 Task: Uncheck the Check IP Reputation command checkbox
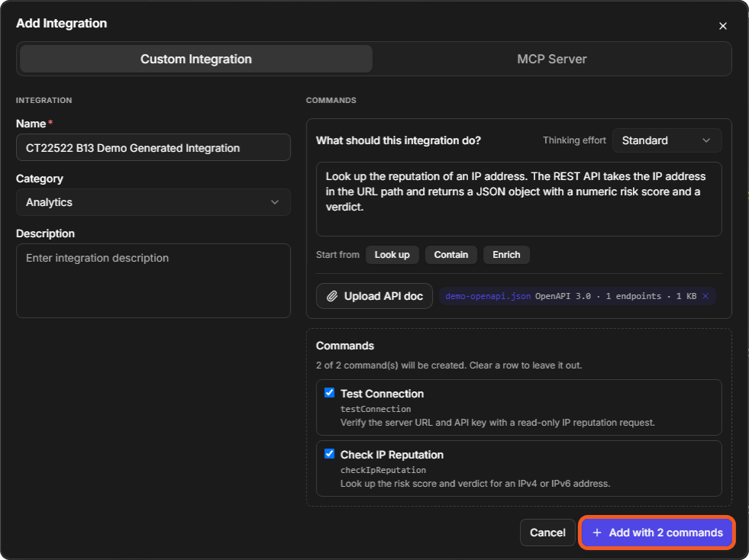(x=329, y=453)
